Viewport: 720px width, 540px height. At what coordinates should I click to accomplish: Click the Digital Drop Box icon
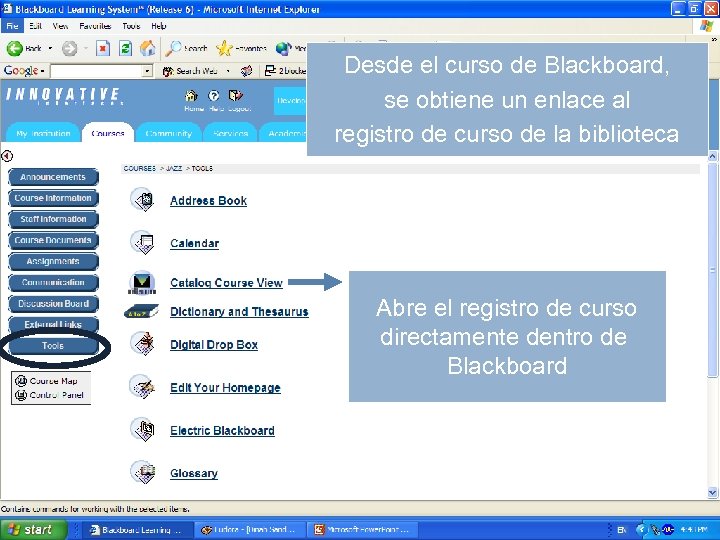point(143,343)
